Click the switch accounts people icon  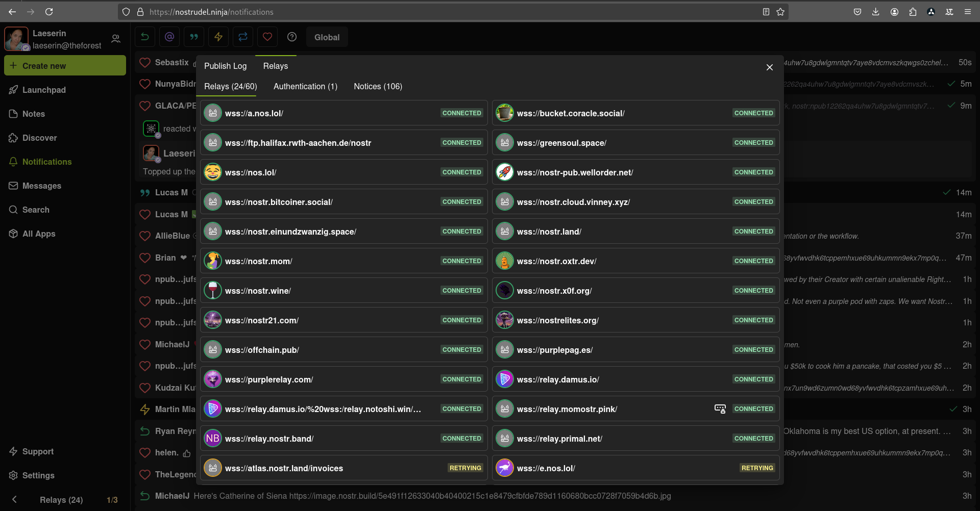click(116, 39)
